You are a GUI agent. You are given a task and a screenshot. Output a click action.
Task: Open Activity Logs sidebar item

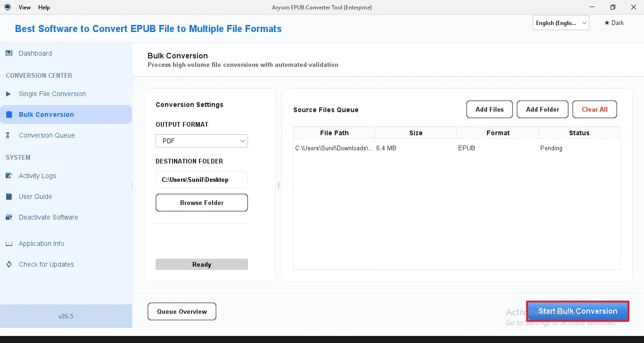pos(66,176)
